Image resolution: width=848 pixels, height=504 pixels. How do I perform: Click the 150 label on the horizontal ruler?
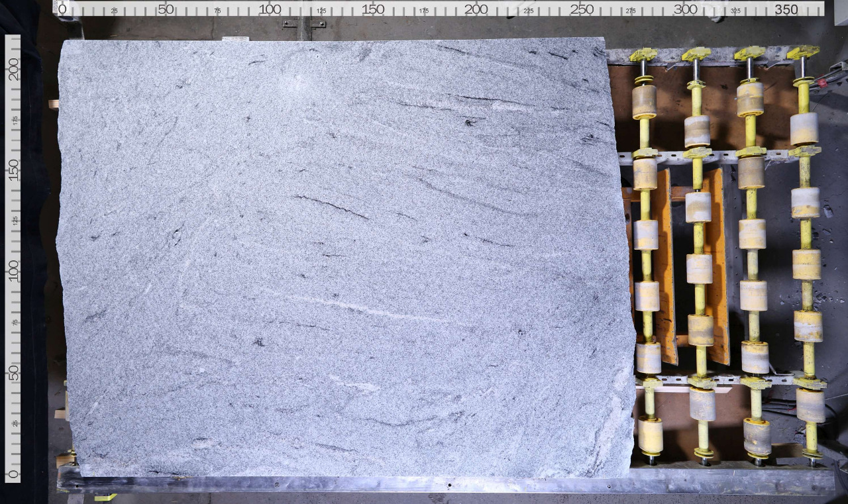click(x=373, y=9)
